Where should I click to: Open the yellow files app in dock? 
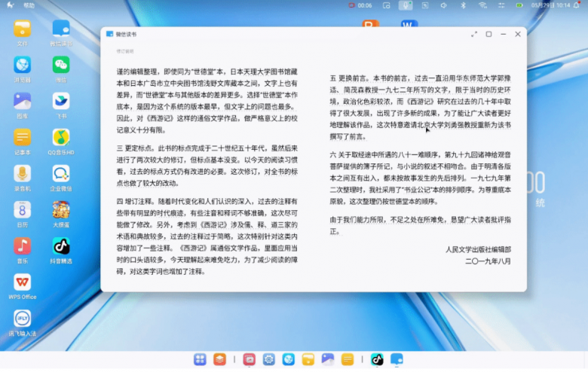click(x=308, y=360)
